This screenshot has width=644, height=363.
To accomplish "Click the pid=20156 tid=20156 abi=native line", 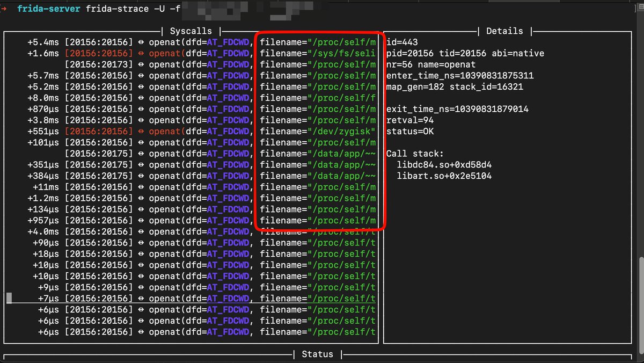I will [x=465, y=53].
